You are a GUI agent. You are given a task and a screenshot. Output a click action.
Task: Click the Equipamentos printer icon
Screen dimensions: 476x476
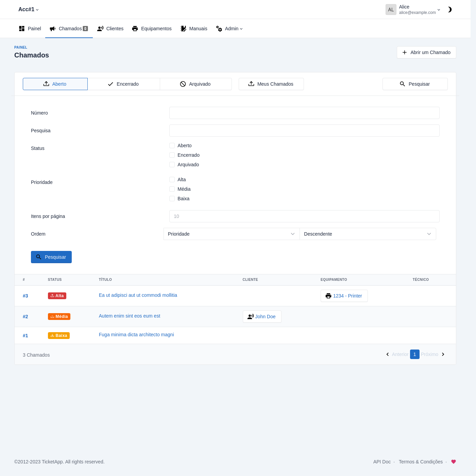(x=135, y=29)
